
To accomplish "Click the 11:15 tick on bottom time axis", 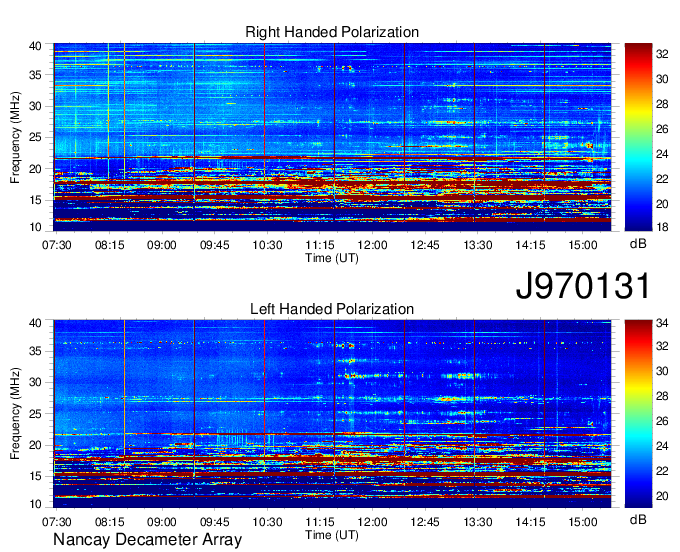I will point(320,522).
